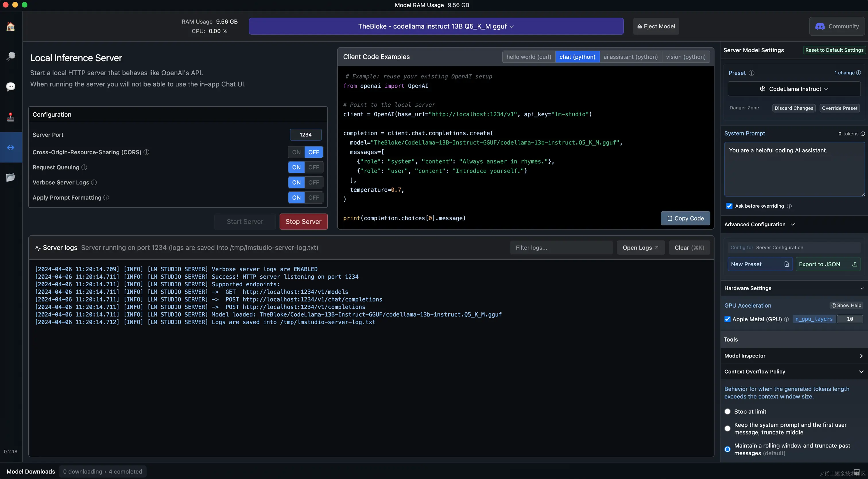868x479 pixels.
Task: Uncheck Apple Metal (GPU) acceleration
Action: [x=727, y=319]
